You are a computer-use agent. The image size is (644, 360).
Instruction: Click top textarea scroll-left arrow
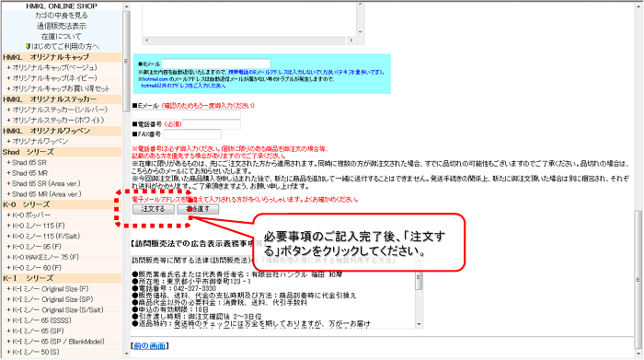point(147,41)
